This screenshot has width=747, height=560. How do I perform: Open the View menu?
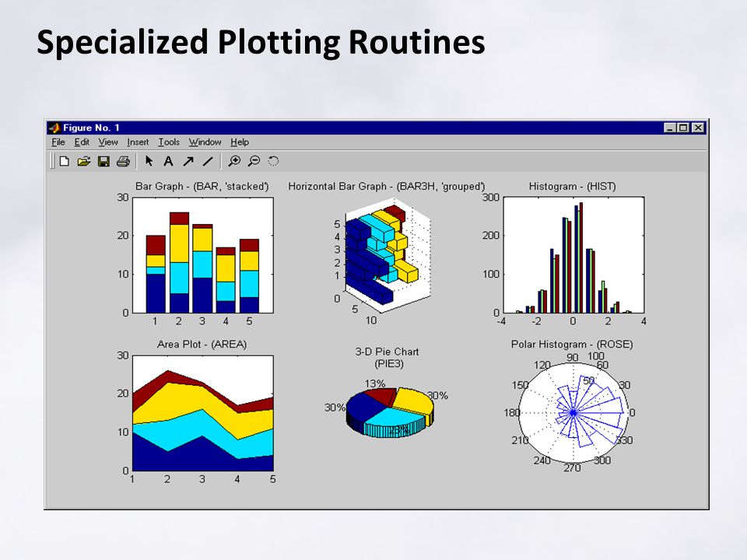(x=108, y=142)
